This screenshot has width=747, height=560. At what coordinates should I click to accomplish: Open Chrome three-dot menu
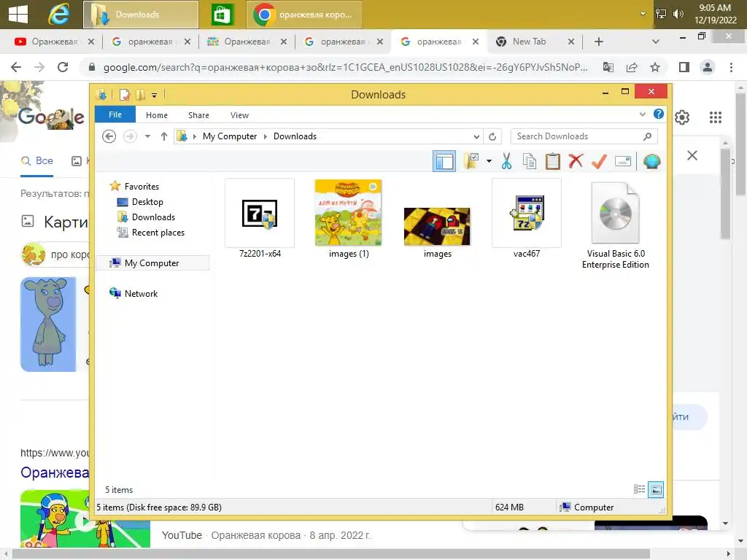[731, 67]
